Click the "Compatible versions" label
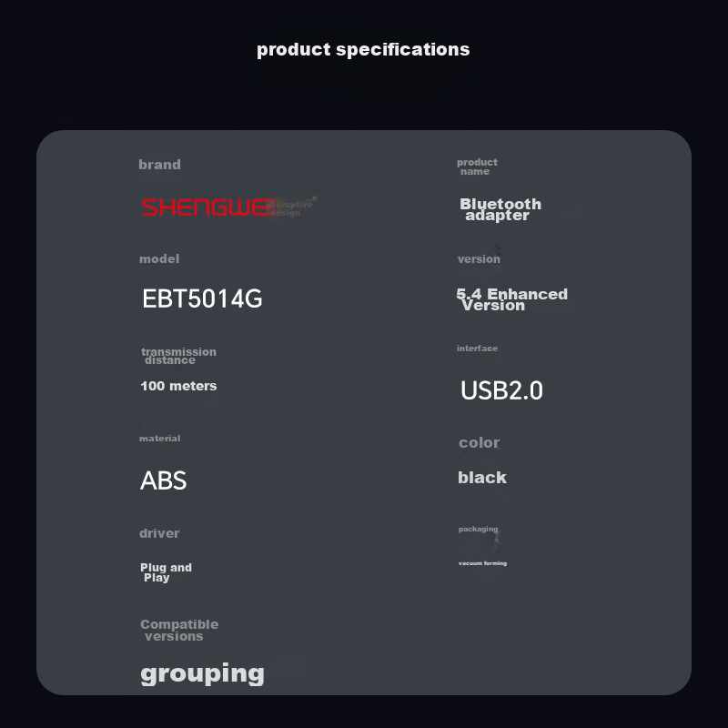This screenshot has width=728, height=728. [x=178, y=630]
